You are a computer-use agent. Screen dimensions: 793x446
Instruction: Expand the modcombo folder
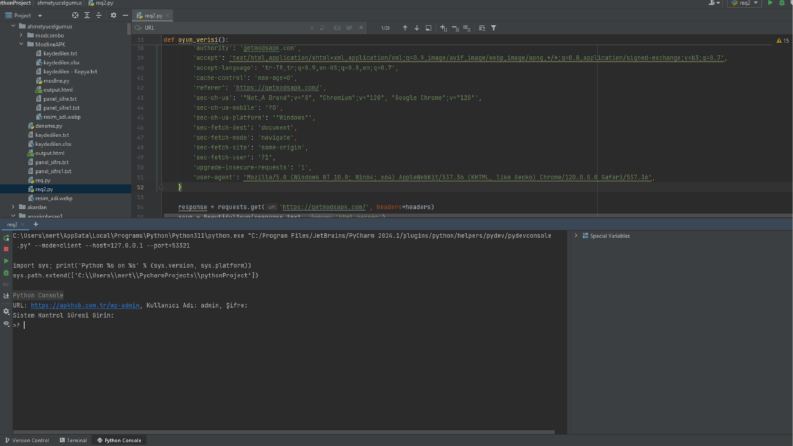(21, 35)
